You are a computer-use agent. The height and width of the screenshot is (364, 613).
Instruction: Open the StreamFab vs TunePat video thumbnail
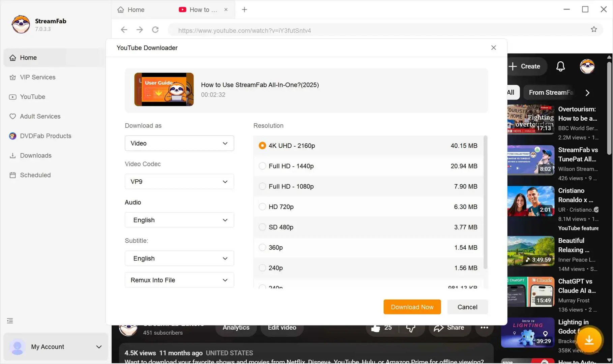[x=531, y=160]
